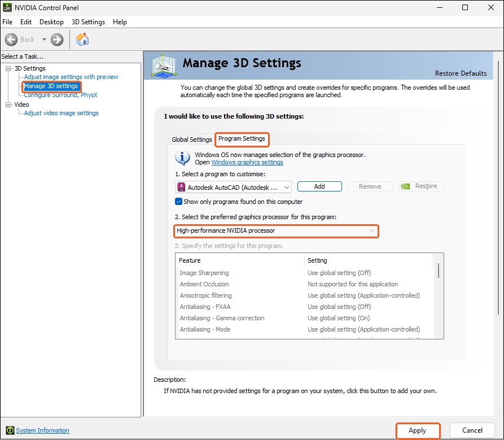Screen dimensions: 504x440
Task: Go to the Home icon
Action: pos(82,39)
